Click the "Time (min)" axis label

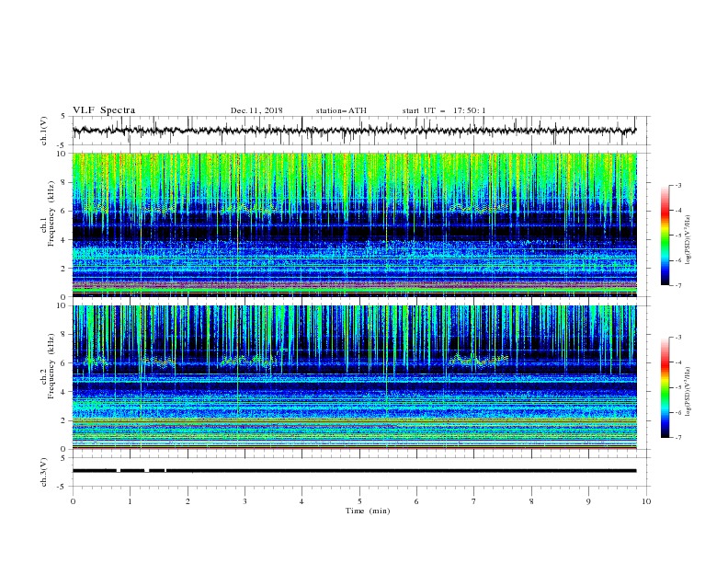(368, 511)
